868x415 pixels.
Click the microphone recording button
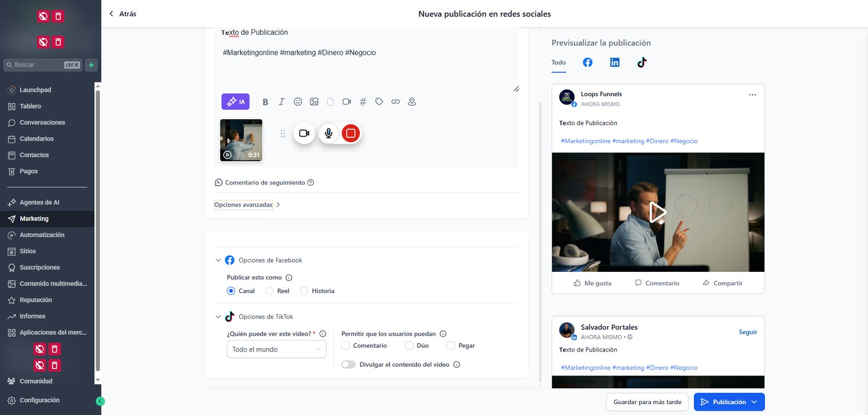[328, 133]
